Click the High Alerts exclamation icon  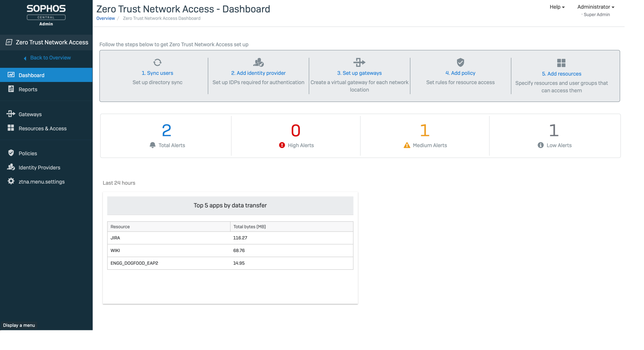(x=281, y=145)
